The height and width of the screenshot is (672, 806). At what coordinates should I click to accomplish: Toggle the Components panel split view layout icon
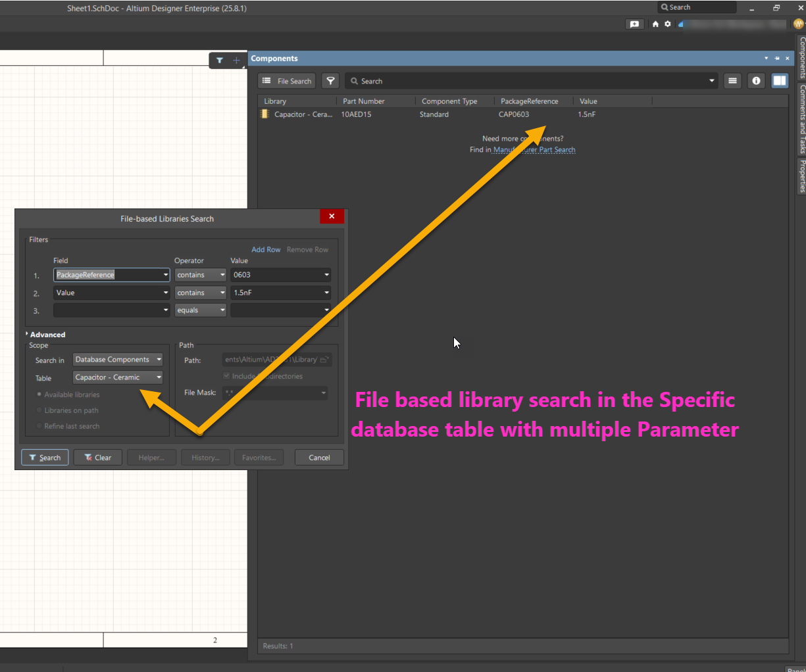click(780, 81)
